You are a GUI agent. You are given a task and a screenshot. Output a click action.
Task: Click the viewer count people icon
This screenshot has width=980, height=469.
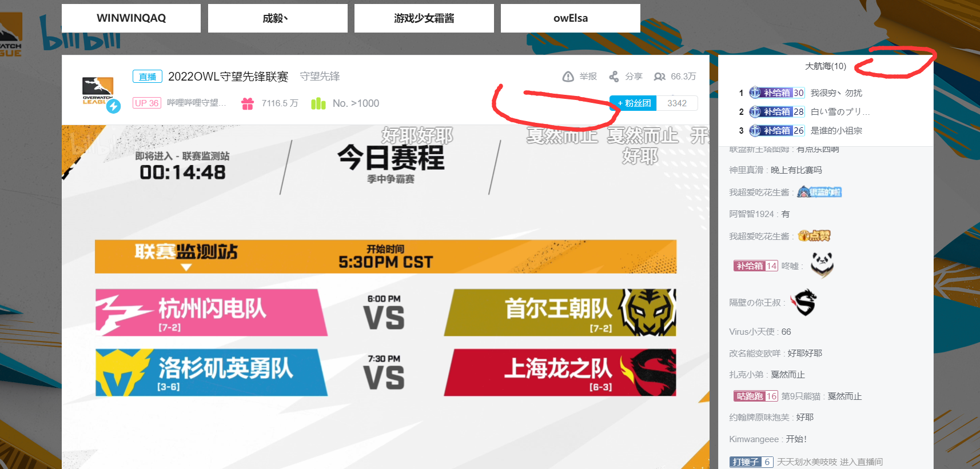[659, 77]
